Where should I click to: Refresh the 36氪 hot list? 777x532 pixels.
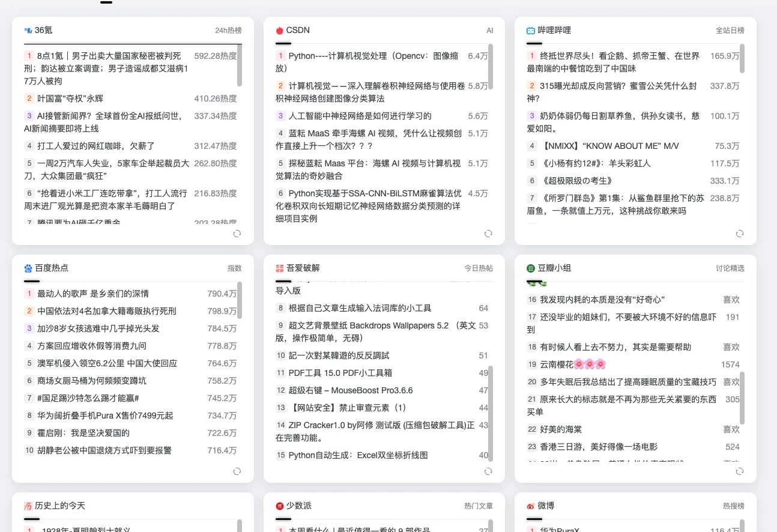(237, 234)
